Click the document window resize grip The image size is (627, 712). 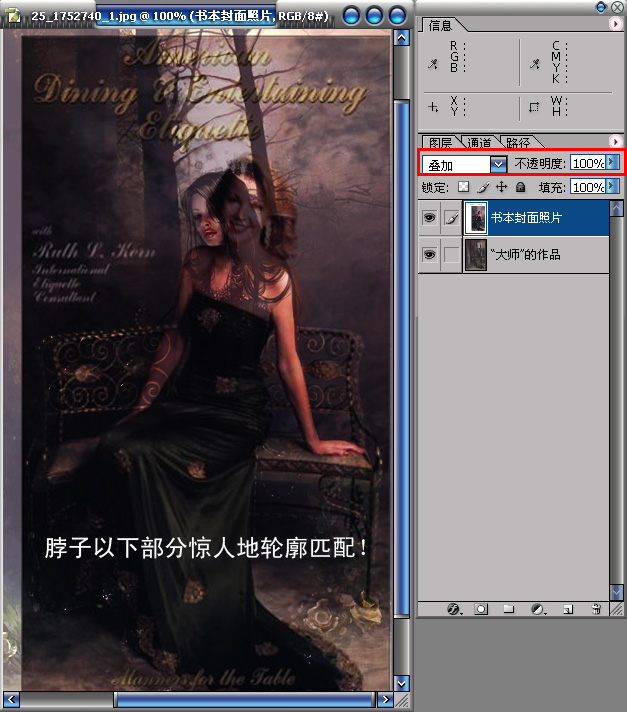401,700
